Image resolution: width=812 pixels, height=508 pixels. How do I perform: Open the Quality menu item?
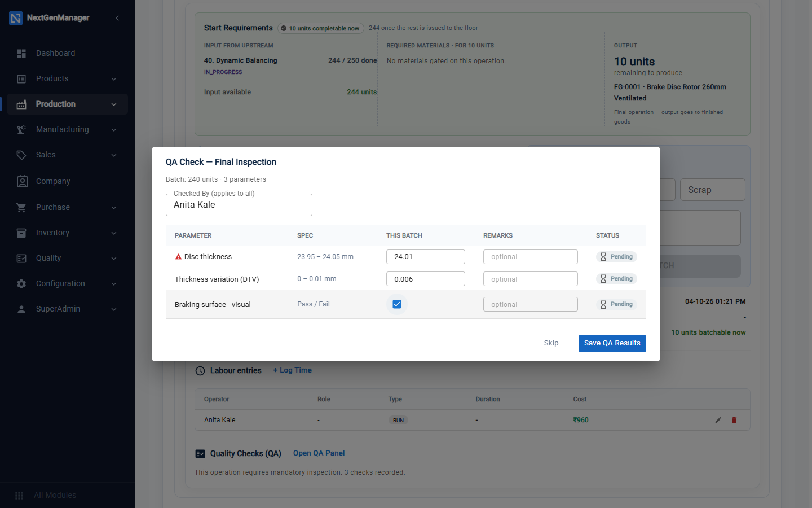(68, 258)
